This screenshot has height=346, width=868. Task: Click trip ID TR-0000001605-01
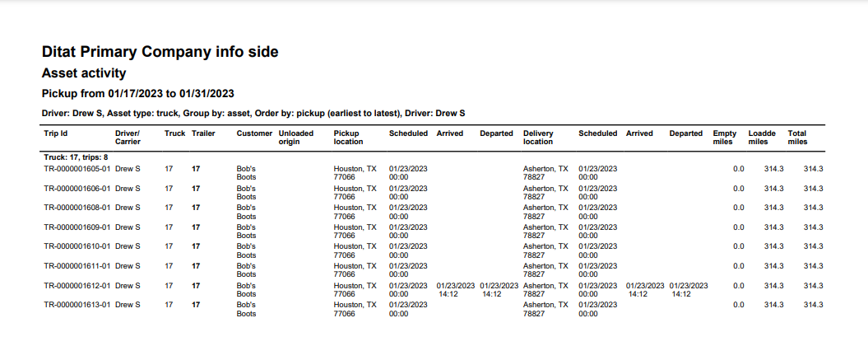(77, 168)
